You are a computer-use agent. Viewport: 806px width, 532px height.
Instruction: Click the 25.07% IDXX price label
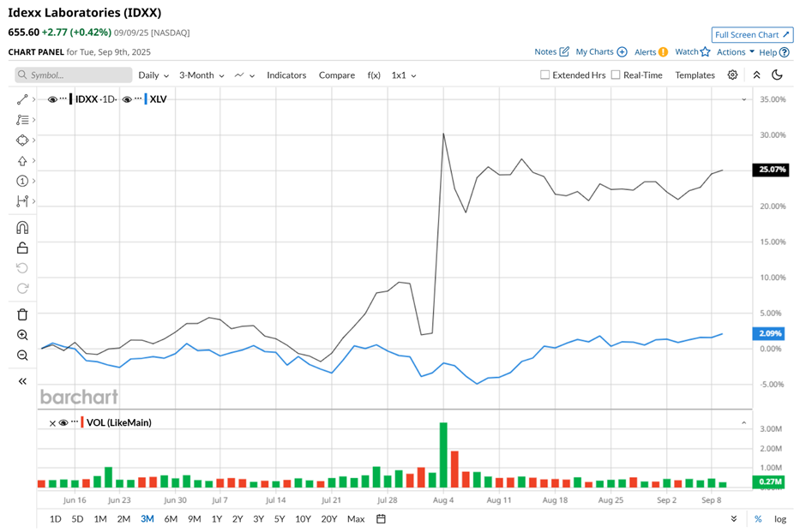tap(771, 170)
